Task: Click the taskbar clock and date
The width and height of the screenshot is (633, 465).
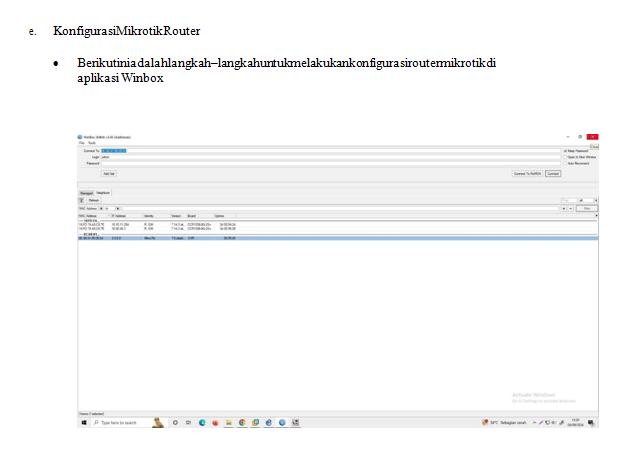Action: [x=575, y=423]
